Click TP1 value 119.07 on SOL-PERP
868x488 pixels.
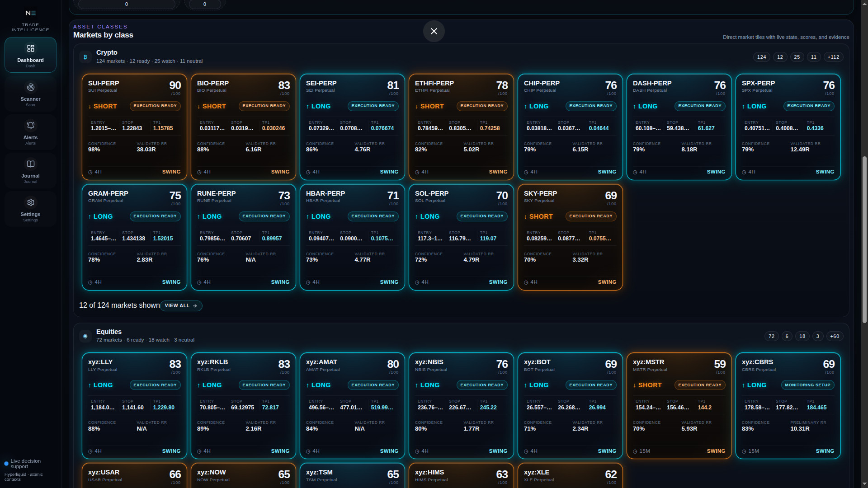488,239
